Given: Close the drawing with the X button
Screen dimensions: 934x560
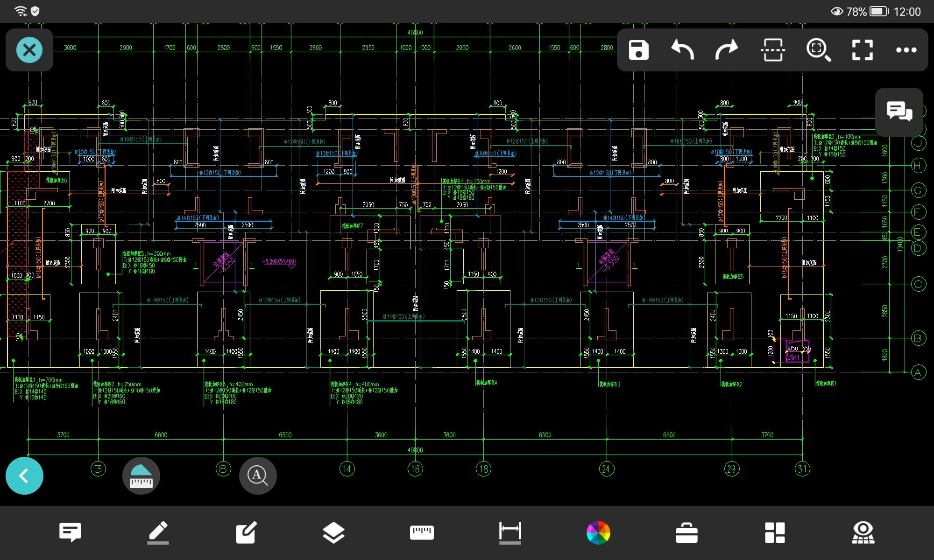Looking at the screenshot, I should point(29,50).
